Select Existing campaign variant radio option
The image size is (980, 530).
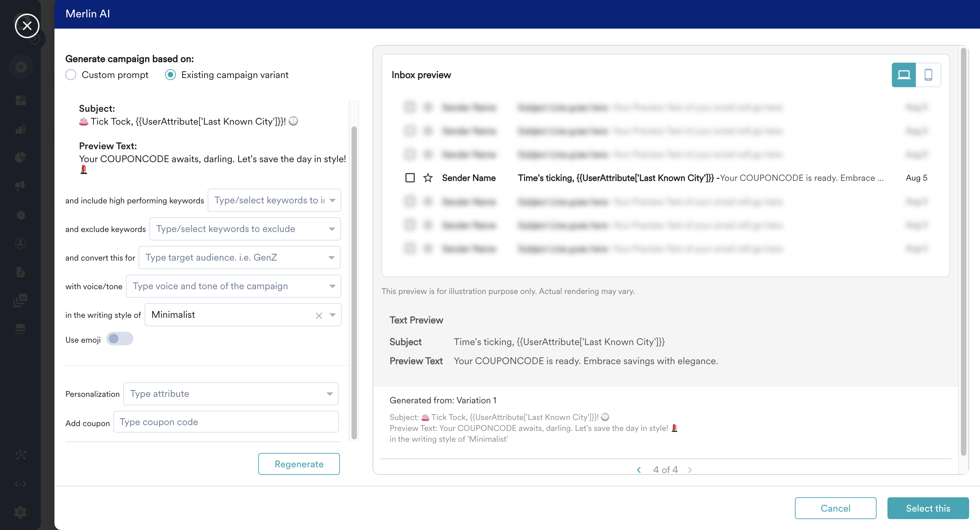(170, 75)
